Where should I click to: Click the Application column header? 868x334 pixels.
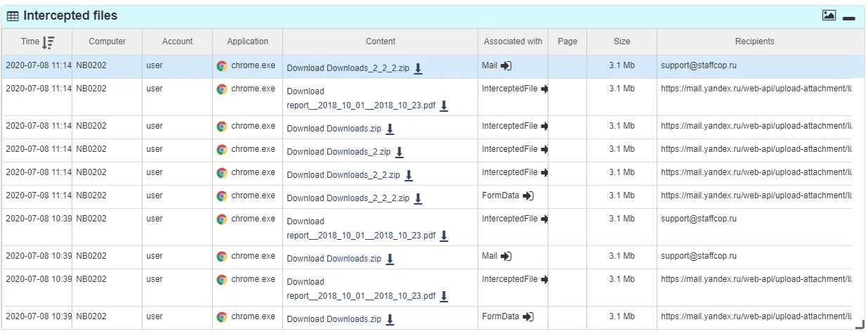pyautogui.click(x=248, y=41)
